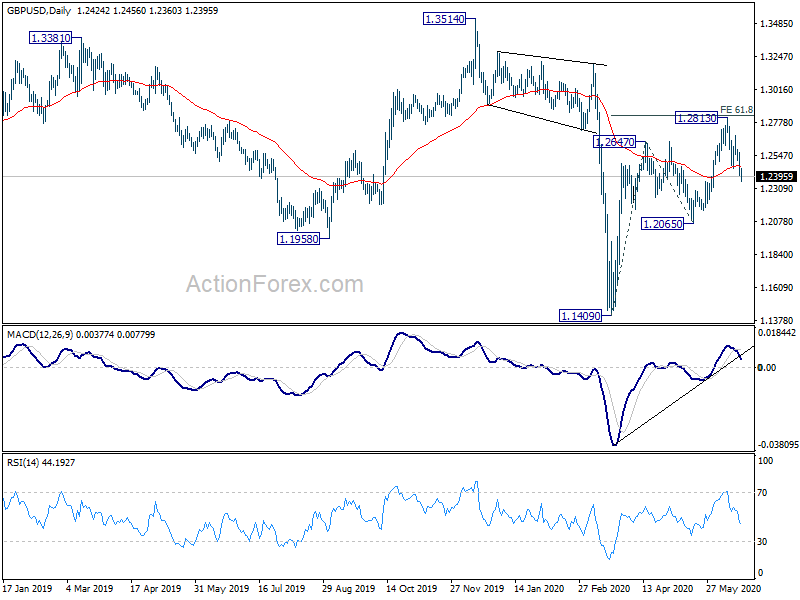Click the 17 Apr 2019 date label
The width and height of the screenshot is (800, 600).
point(156,589)
